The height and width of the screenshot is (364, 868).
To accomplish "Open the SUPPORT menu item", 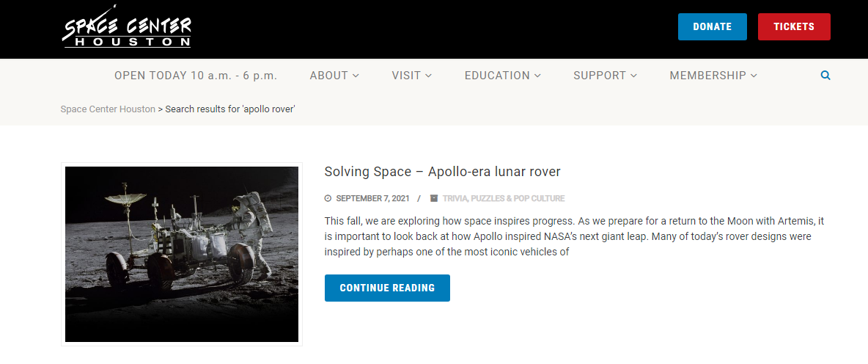I will (x=600, y=76).
